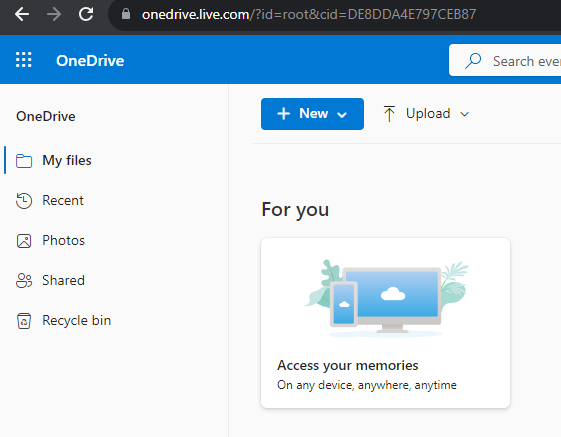Focus the address bar with the OneDrive URL
Screen dimensions: 561x437
[x=309, y=15]
